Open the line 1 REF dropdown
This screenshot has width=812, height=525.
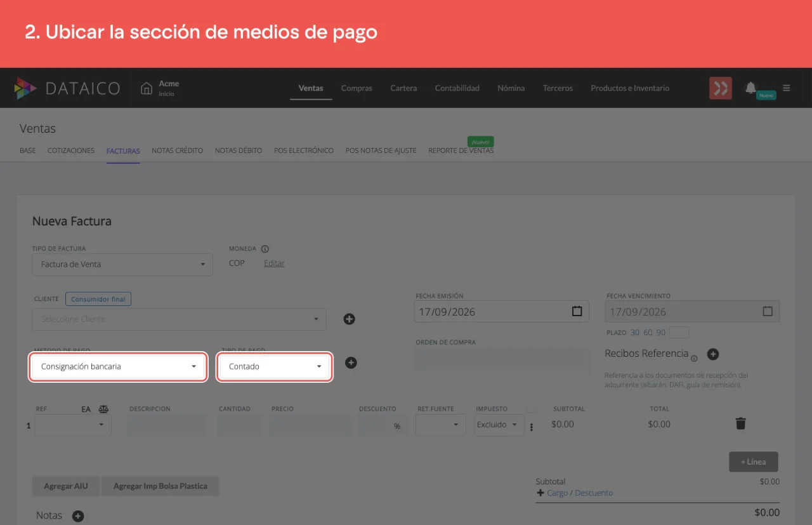73,425
